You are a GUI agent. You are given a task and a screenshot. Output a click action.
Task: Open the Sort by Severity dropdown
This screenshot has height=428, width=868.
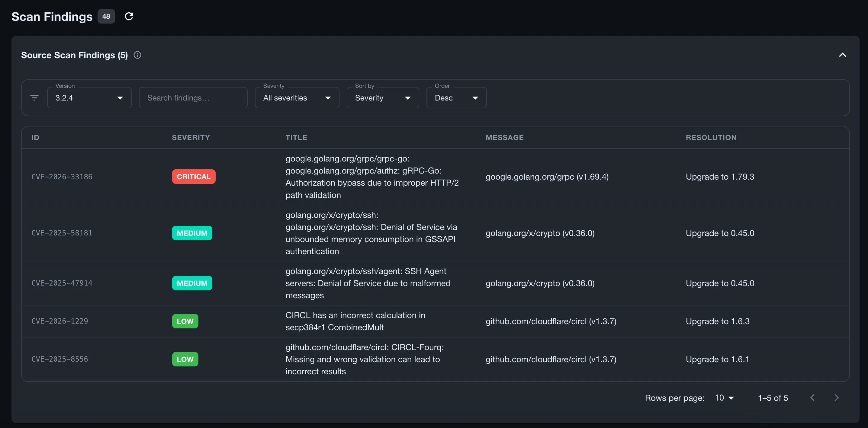pyautogui.click(x=383, y=98)
